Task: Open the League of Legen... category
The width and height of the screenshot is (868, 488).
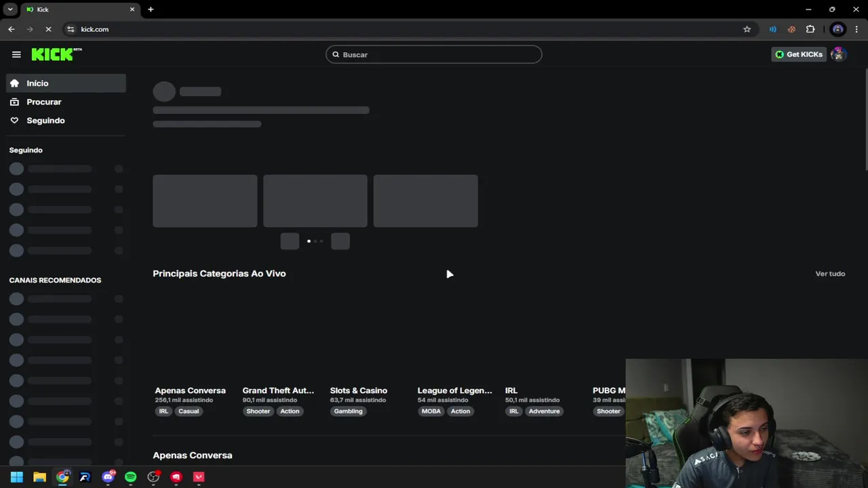Action: (454, 390)
